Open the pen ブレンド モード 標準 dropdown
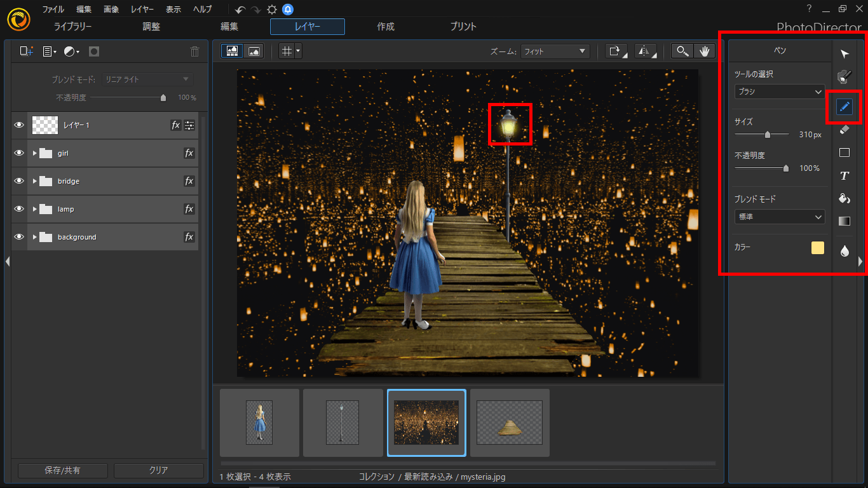This screenshot has height=488, width=868. (780, 217)
